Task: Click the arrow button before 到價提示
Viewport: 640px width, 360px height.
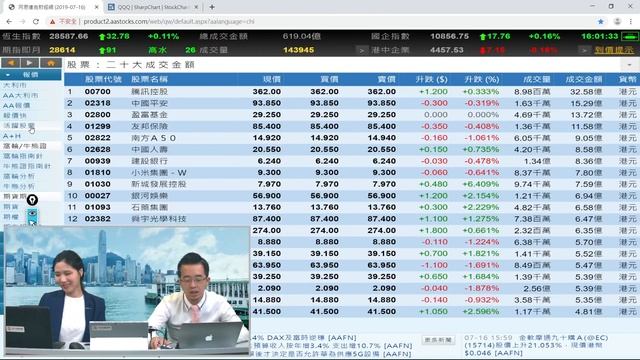Action: (x=584, y=50)
